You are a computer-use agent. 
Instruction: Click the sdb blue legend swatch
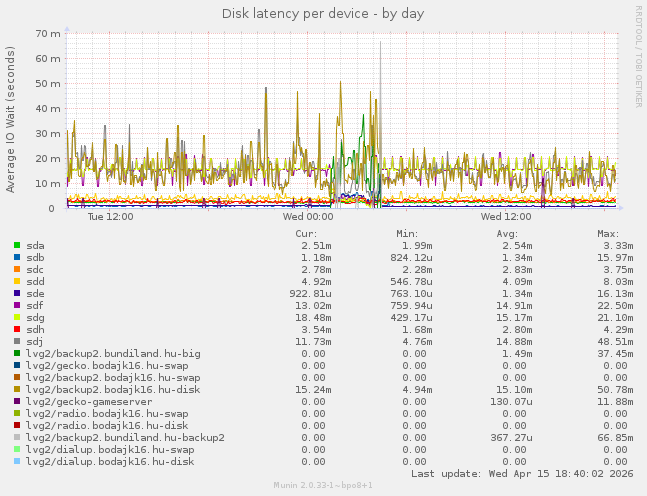[x=17, y=257]
